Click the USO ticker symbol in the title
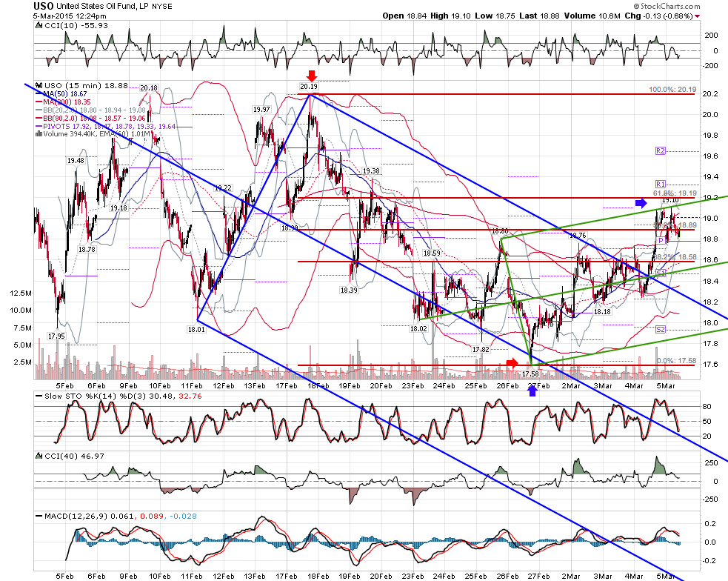This screenshot has height=581, width=728. coord(43,6)
